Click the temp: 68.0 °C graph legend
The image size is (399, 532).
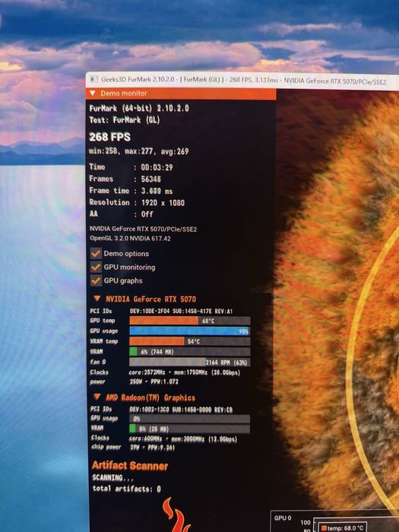[344, 528]
